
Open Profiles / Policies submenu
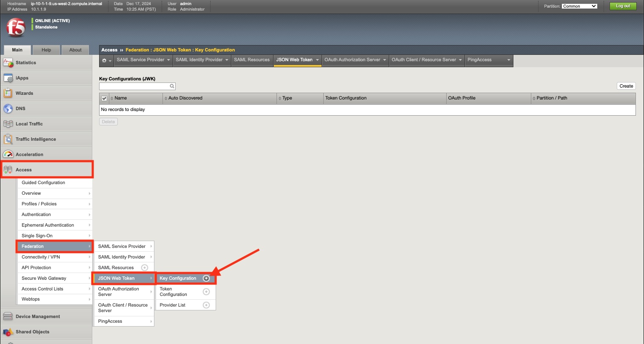coord(54,204)
